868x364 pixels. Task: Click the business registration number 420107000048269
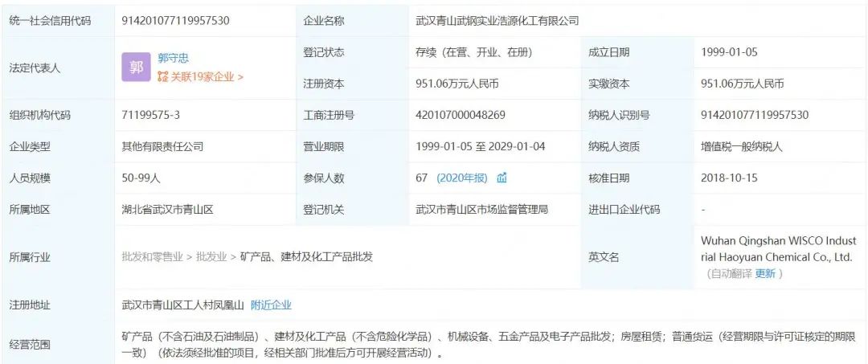[461, 115]
